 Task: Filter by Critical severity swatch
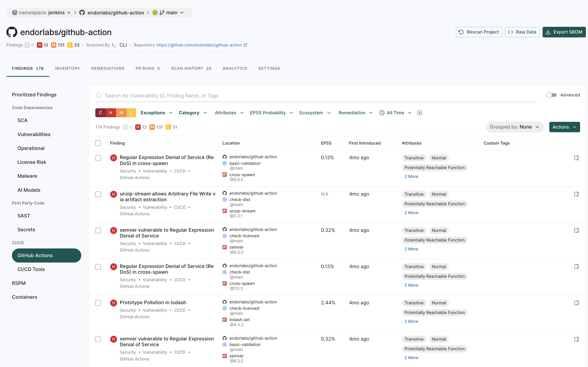pyautogui.click(x=100, y=113)
